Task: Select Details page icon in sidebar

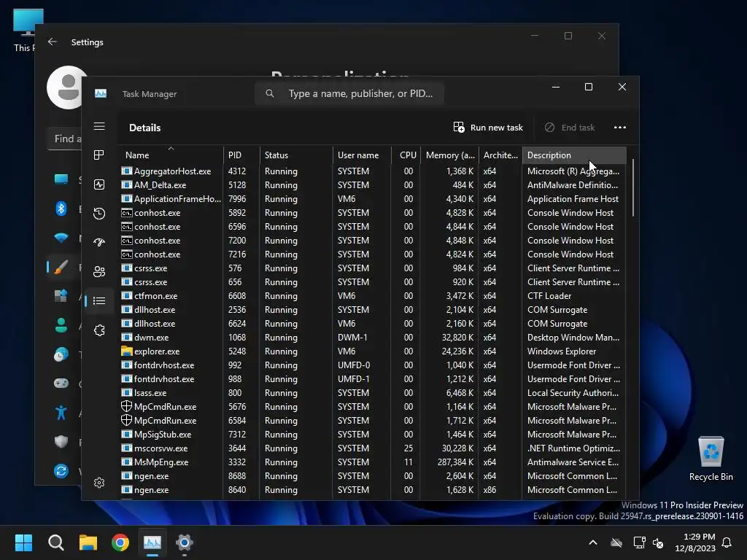Action: pyautogui.click(x=99, y=301)
